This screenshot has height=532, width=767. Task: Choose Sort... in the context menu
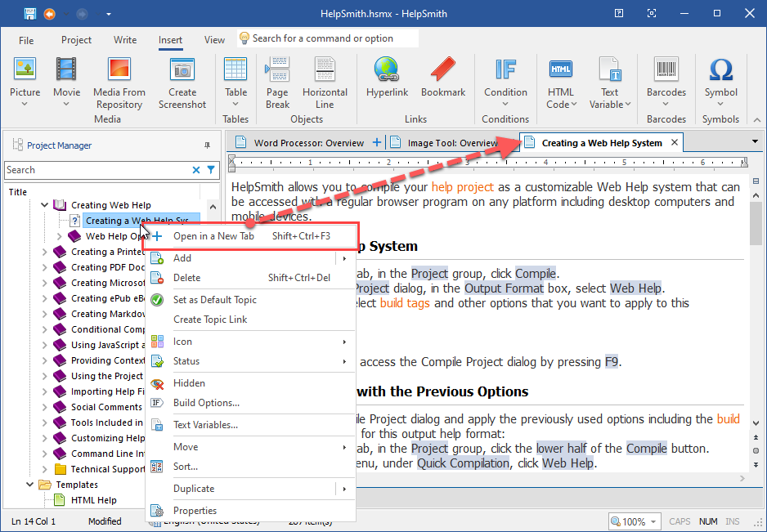pos(250,467)
